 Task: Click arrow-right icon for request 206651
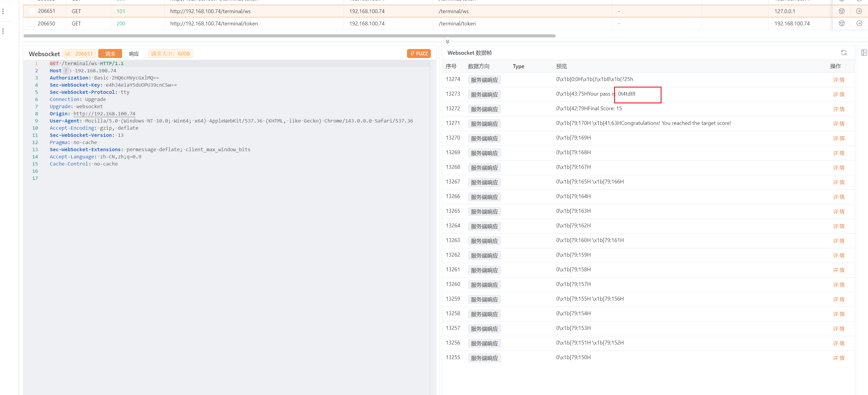[x=859, y=11]
